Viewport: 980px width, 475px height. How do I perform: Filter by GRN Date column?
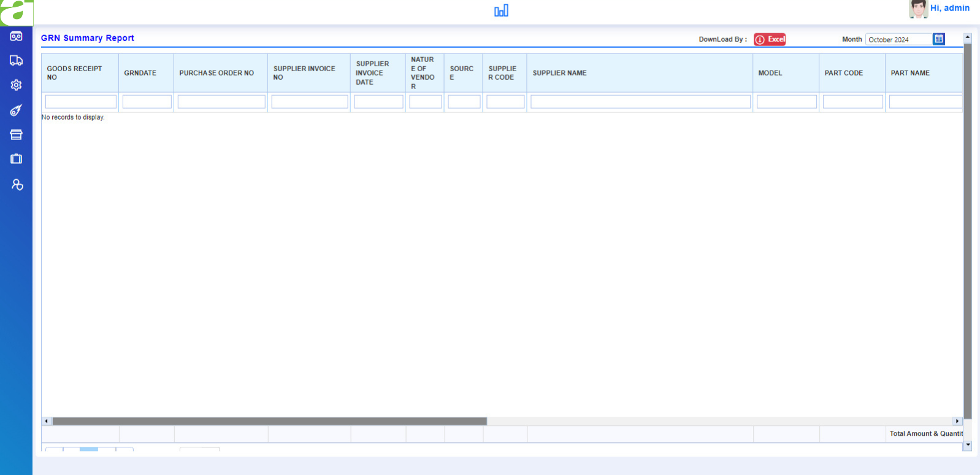(147, 101)
